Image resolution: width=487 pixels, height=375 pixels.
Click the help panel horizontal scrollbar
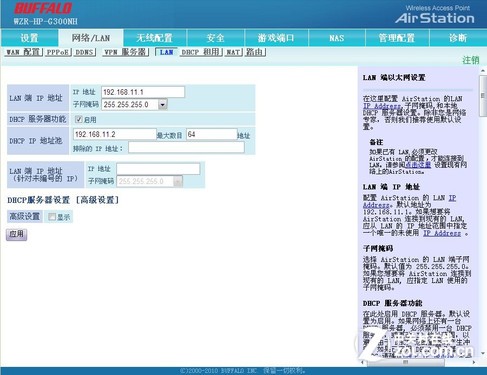(406, 362)
